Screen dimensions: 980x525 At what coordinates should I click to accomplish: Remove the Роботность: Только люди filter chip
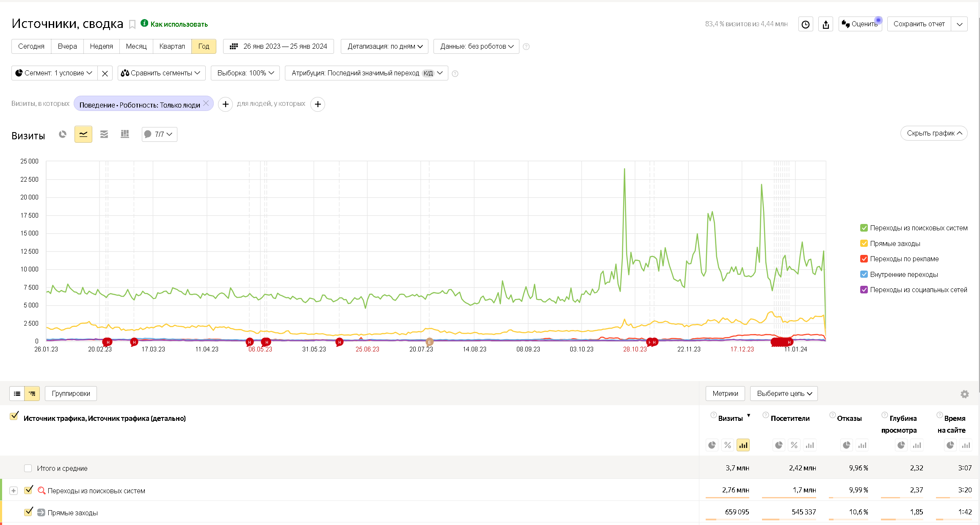click(x=206, y=103)
